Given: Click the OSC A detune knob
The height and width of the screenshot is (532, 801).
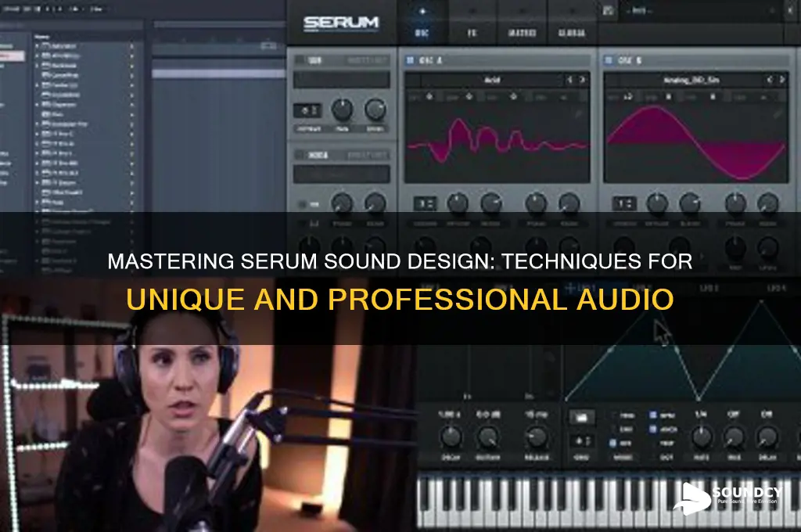Looking at the screenshot, I should (x=458, y=203).
